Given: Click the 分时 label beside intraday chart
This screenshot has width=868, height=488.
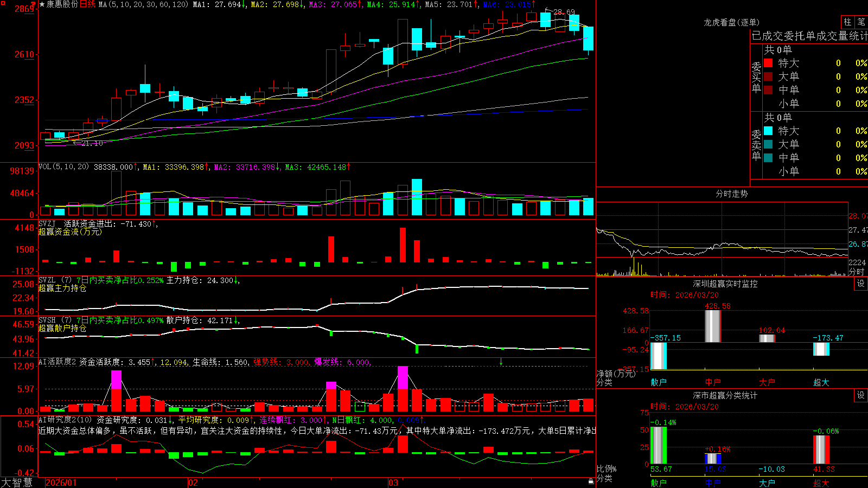Looking at the screenshot, I should click(857, 272).
